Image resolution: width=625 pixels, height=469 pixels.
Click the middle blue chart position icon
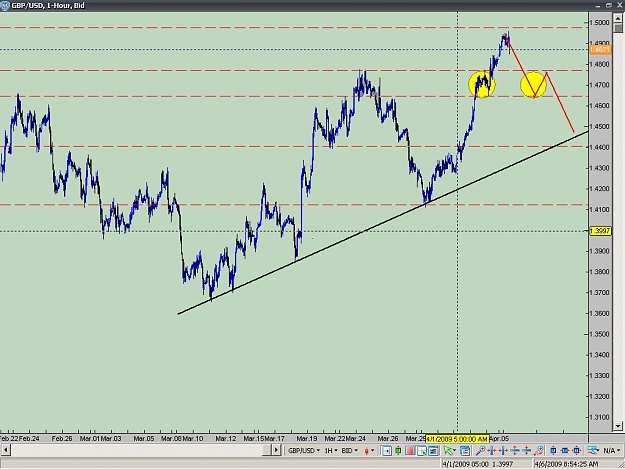coord(565,451)
